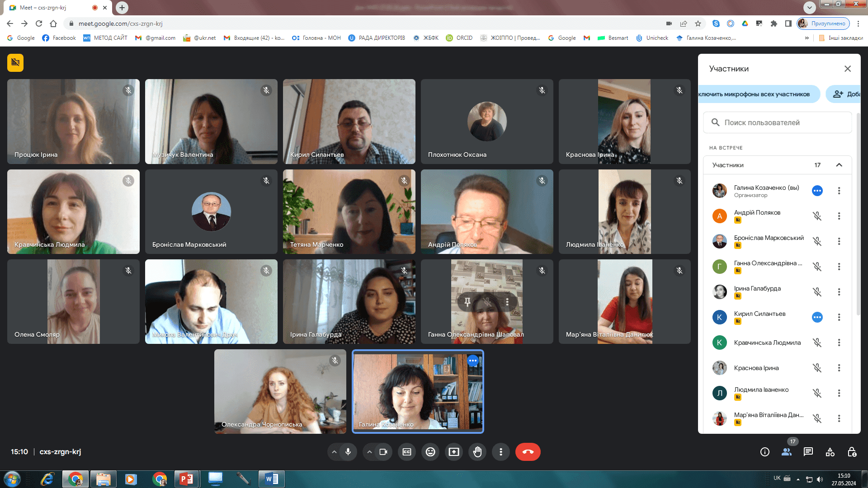Toggle closed captions button
Viewport: 868px width, 488px height.
[x=407, y=452]
